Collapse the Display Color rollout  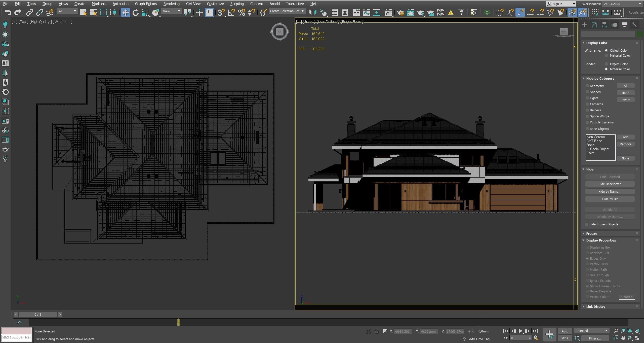tap(596, 43)
